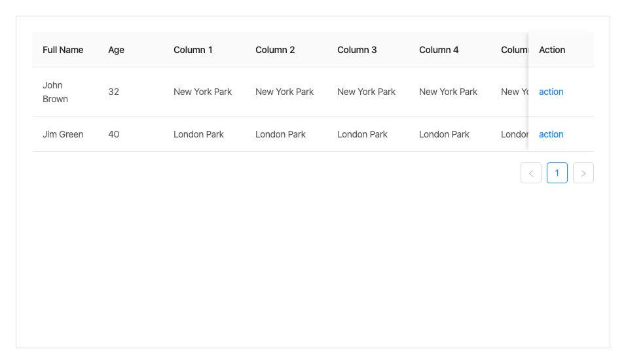Viewport: 626px width, 364px height.
Task: Click the Column 4 header
Action: [x=439, y=50]
